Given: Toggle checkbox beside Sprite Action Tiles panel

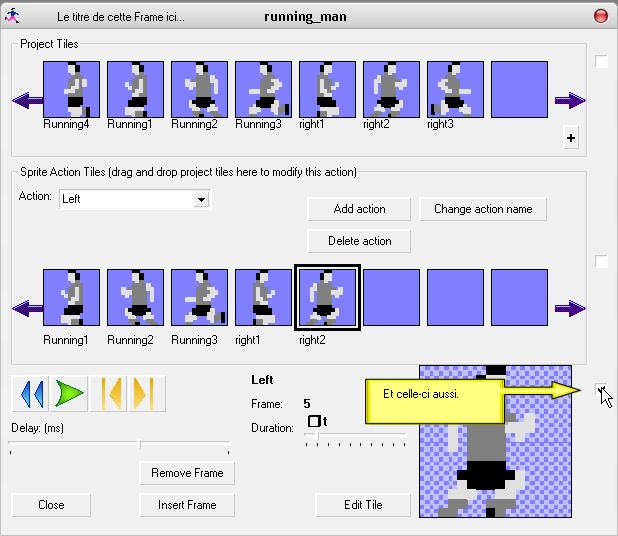Looking at the screenshot, I should 601,262.
